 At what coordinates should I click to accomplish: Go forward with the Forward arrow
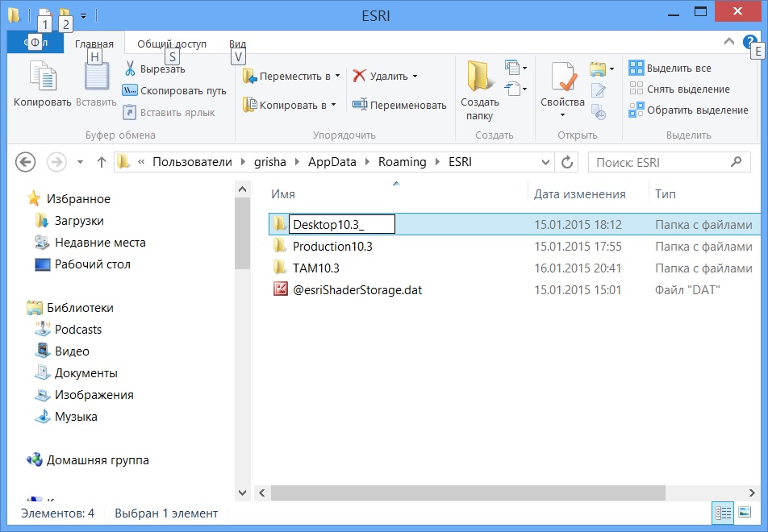(56, 162)
